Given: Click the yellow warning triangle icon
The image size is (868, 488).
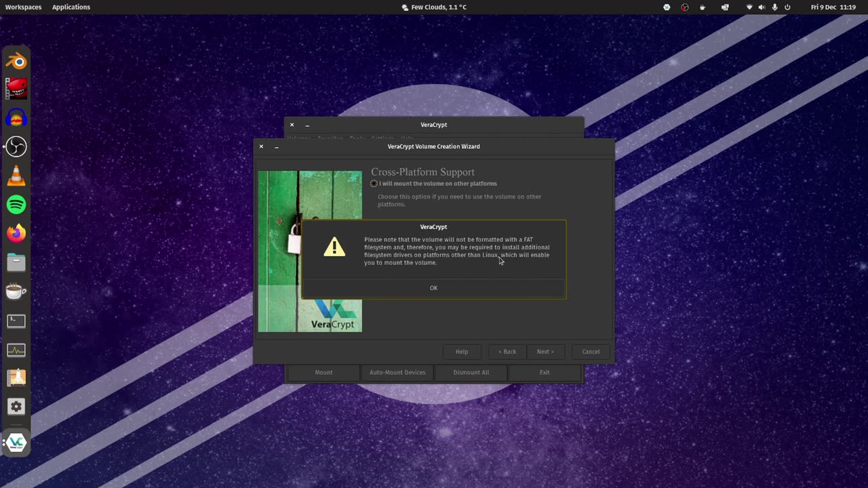Looking at the screenshot, I should click(334, 247).
